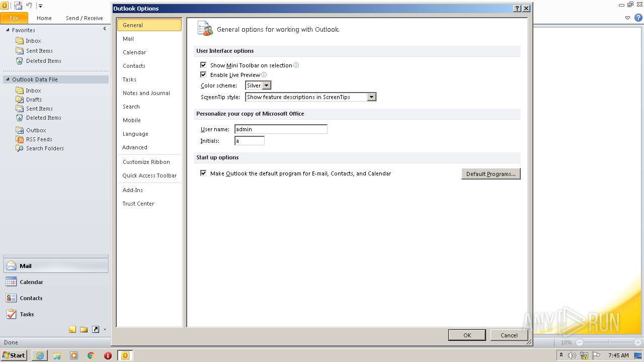Open the File ribbon tab
This screenshot has width=644, height=362.
14,18
